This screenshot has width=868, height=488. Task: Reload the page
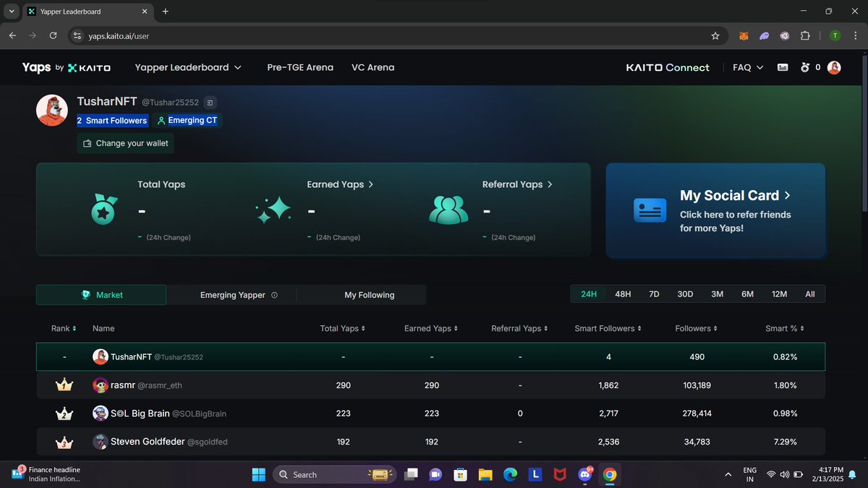(x=53, y=35)
